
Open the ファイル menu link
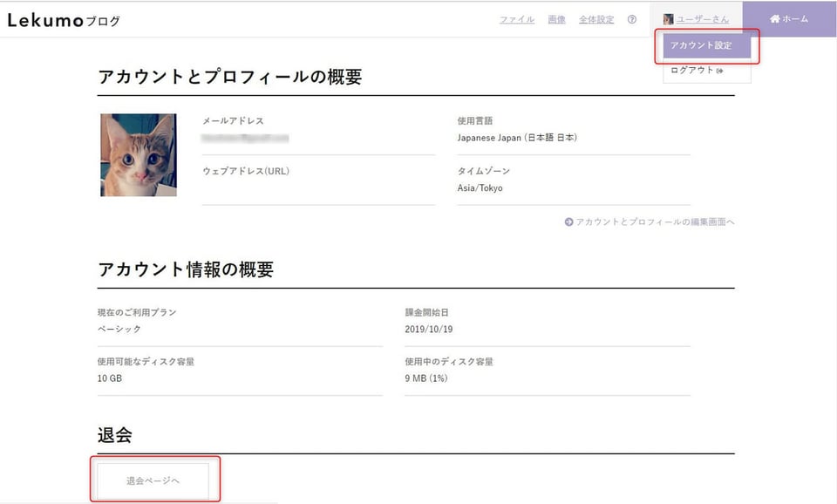(x=517, y=19)
